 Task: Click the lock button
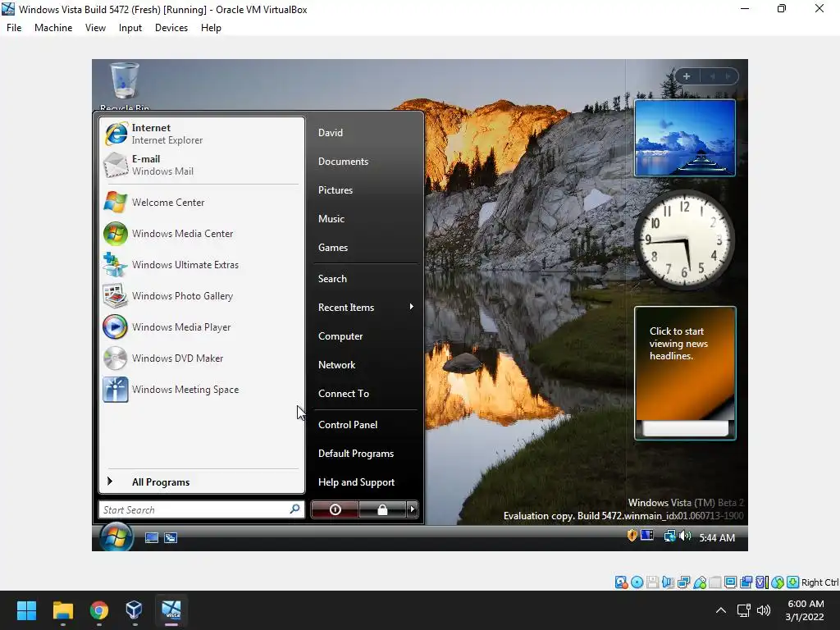[382, 509]
